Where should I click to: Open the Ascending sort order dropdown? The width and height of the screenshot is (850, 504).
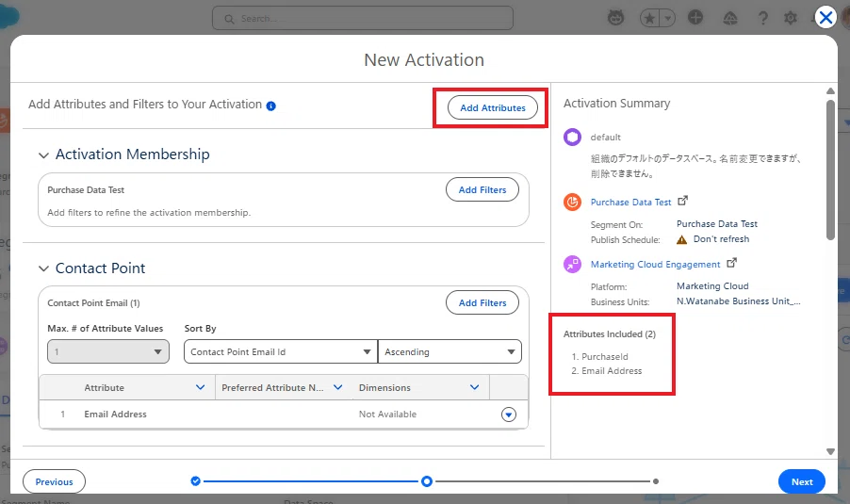tap(450, 351)
